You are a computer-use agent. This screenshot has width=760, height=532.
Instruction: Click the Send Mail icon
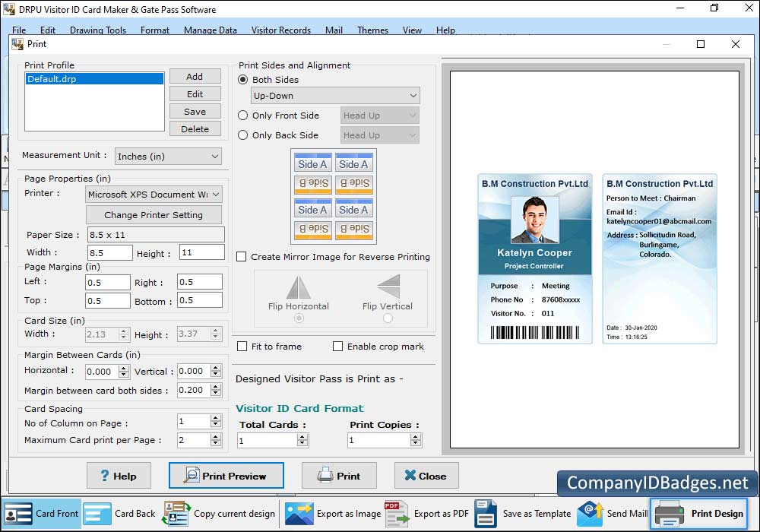590,514
